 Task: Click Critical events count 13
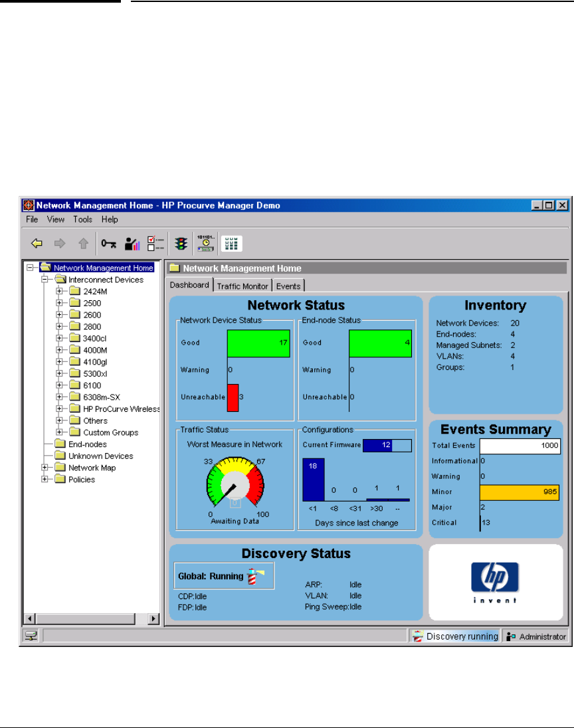coord(486,522)
